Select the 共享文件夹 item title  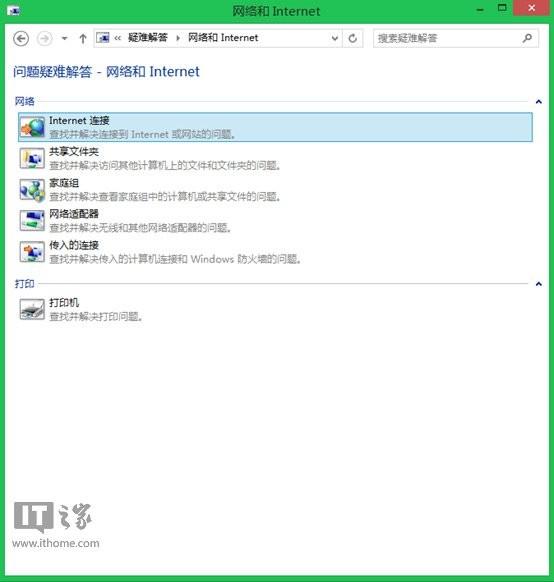74,151
